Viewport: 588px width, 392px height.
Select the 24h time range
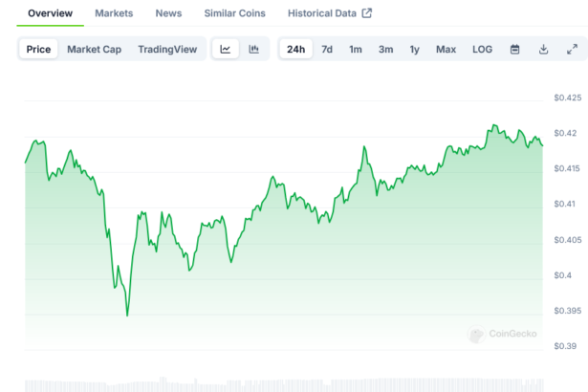coord(296,49)
